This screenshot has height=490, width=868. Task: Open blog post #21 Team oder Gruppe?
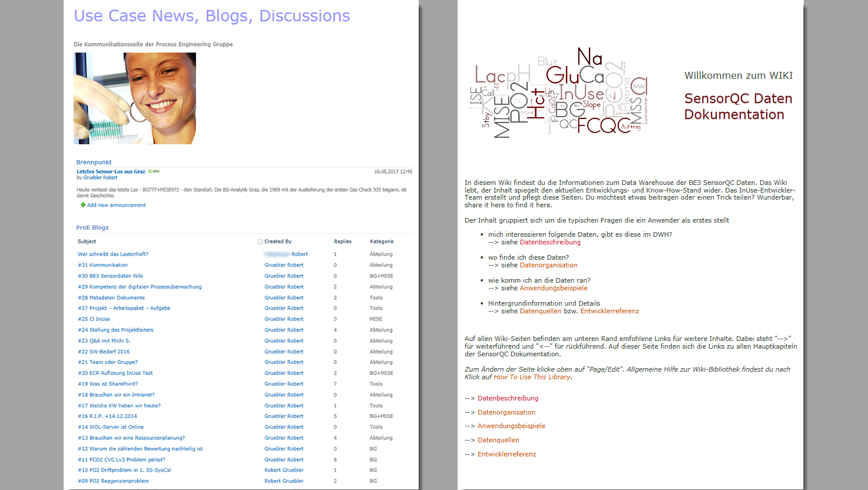[108, 362]
